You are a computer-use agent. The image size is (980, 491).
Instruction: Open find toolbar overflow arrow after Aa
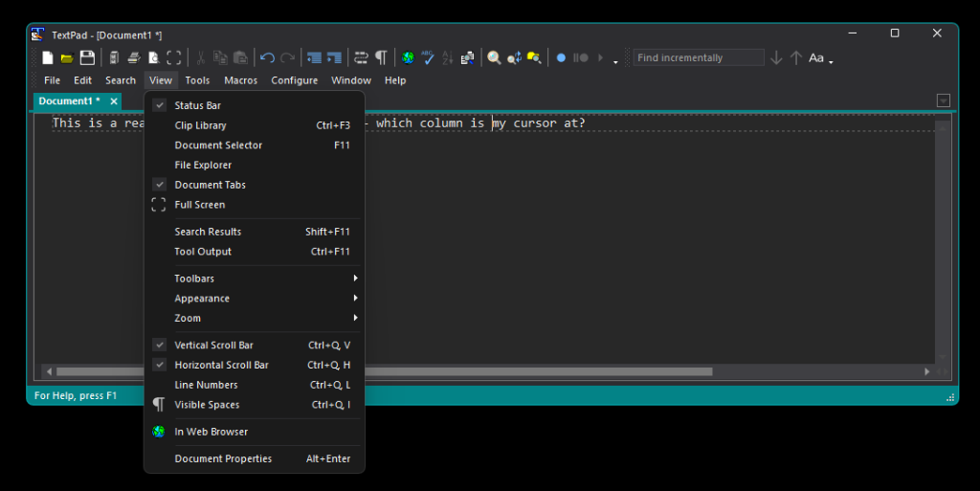pyautogui.click(x=832, y=62)
